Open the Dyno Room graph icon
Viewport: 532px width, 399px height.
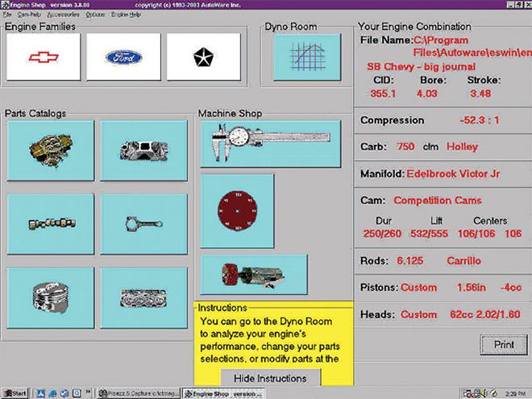[307, 57]
